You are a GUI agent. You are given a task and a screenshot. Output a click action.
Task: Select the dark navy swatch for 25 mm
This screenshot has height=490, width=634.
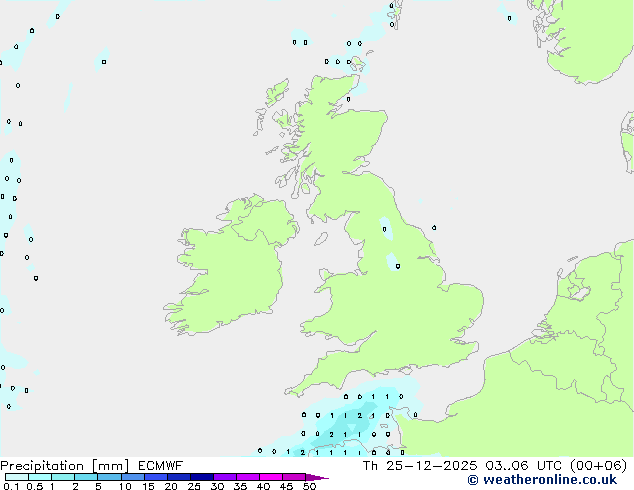(x=201, y=477)
